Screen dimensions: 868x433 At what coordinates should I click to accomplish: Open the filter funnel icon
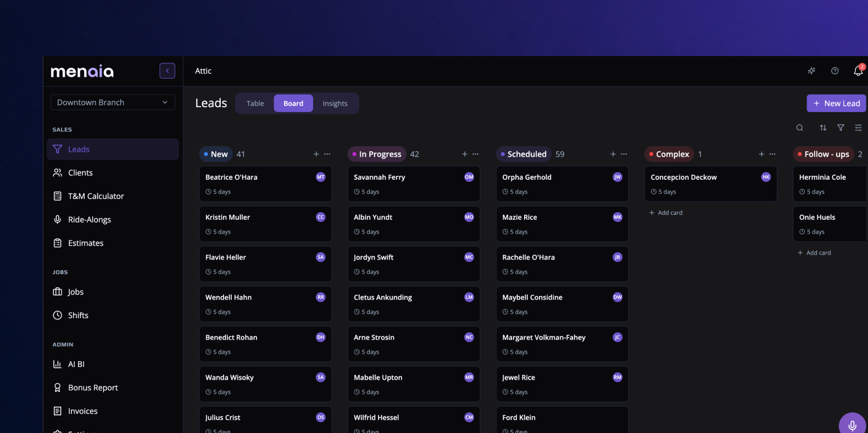point(841,127)
